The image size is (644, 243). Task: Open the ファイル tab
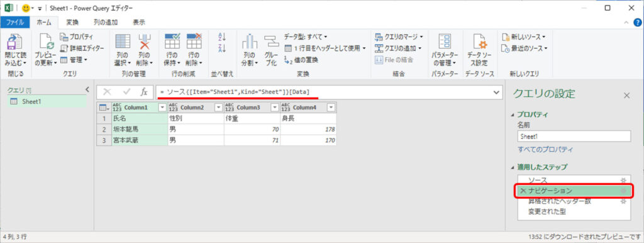15,22
